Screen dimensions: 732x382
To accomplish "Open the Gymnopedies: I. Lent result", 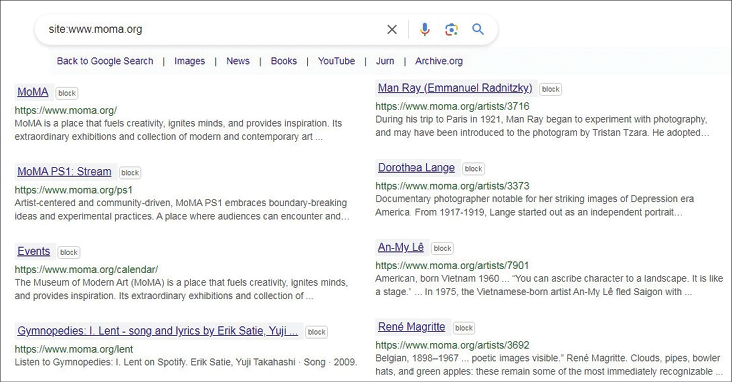I will pos(157,331).
